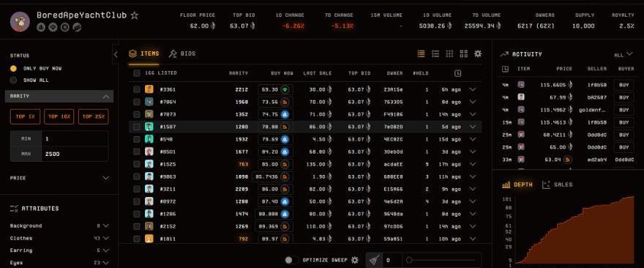The image size is (644, 268).
Task: Switch to the small grid view icon
Action: (450, 54)
